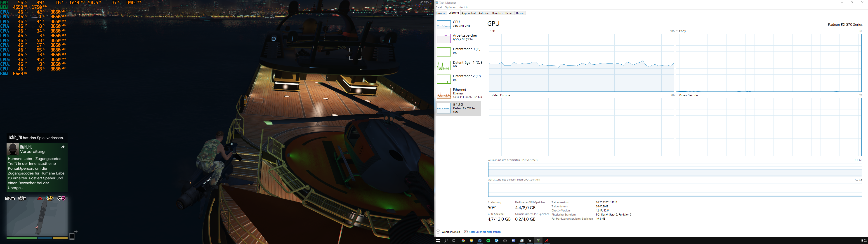Click the Auslastung 50% value

pos(492,208)
